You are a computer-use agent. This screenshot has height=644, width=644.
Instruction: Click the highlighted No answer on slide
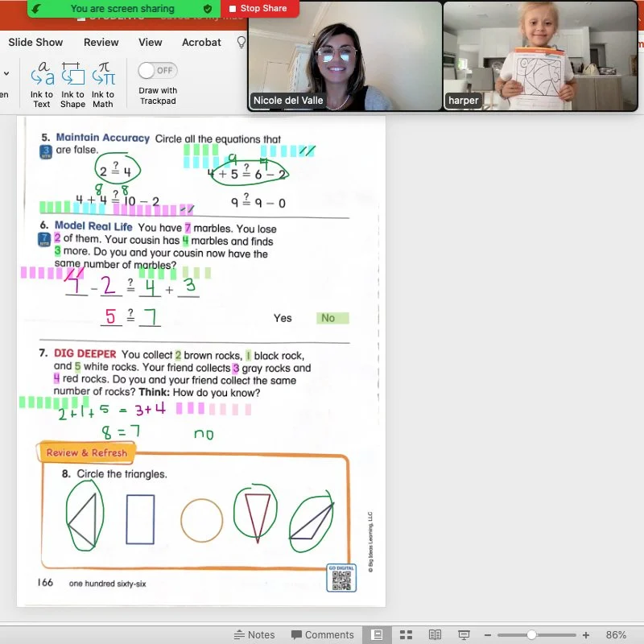tap(332, 318)
